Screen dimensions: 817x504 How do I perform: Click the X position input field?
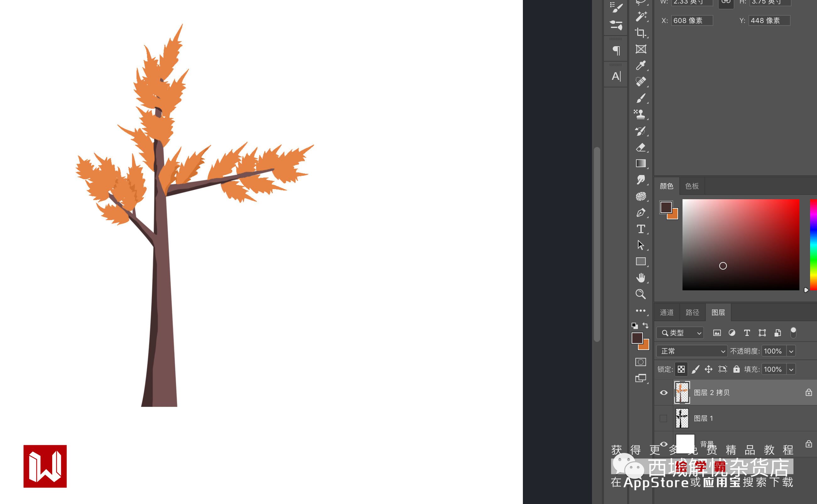tap(691, 21)
